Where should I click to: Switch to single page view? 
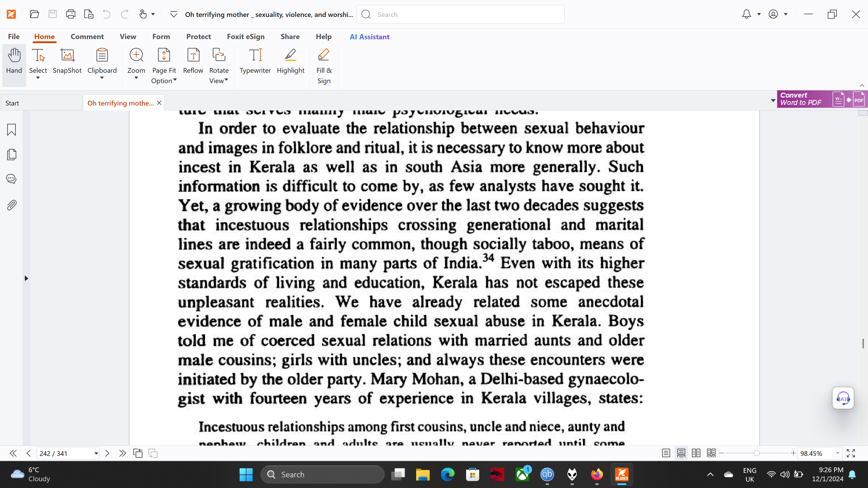[666, 453]
